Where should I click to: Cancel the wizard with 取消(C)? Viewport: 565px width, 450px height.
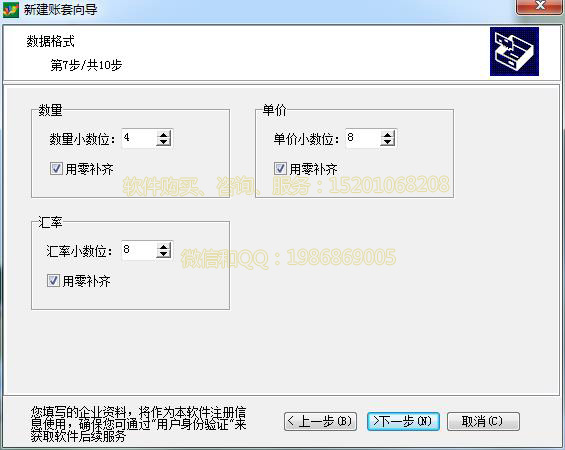(483, 422)
